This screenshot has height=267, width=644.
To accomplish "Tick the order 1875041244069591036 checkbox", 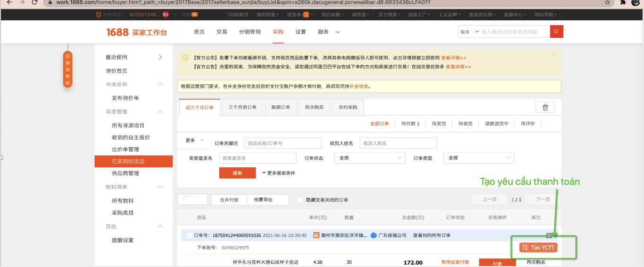I will click(x=189, y=235).
